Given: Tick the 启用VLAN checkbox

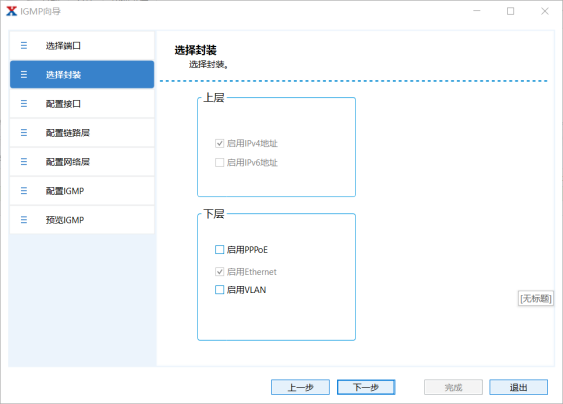Looking at the screenshot, I should pyautogui.click(x=219, y=290).
